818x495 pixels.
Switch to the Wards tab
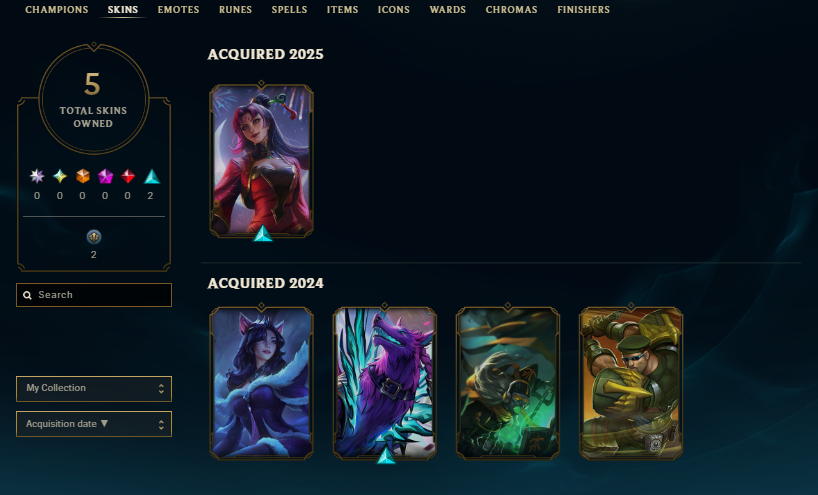[x=448, y=9]
